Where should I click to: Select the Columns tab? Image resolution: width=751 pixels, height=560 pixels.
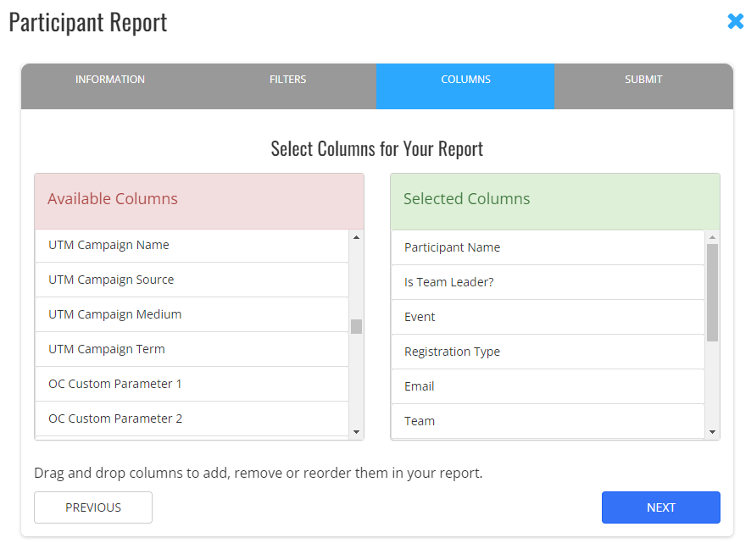tap(465, 80)
